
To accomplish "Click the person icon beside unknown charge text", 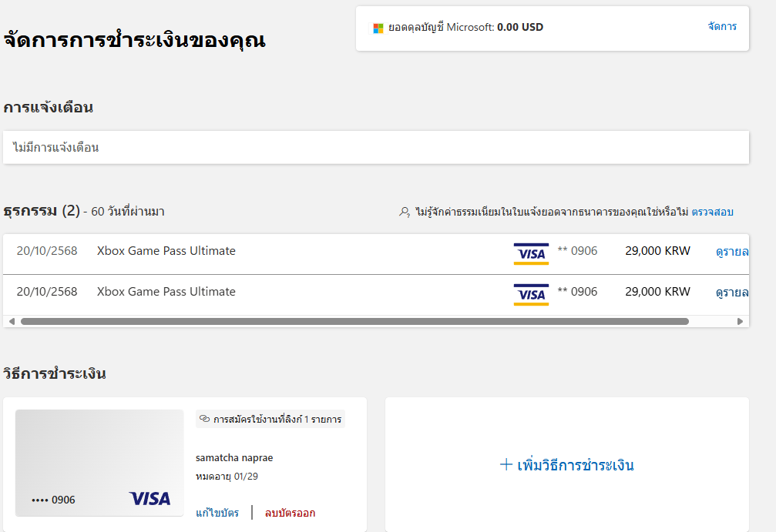I will [405, 212].
